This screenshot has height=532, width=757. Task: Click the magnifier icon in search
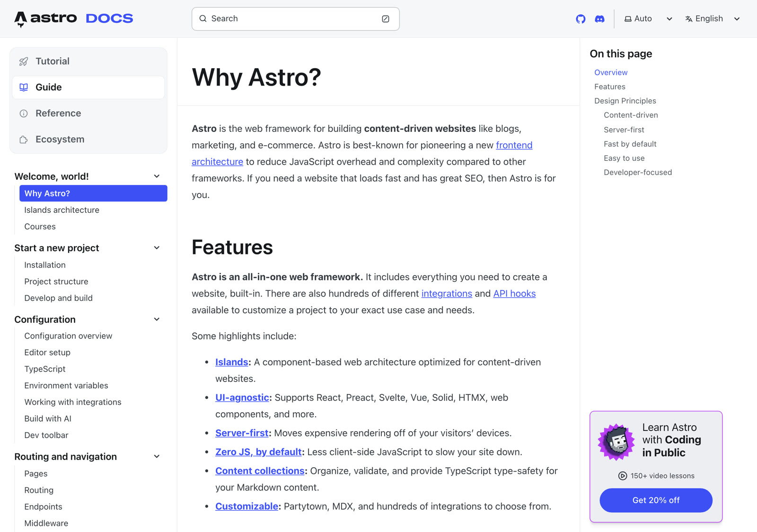(203, 18)
